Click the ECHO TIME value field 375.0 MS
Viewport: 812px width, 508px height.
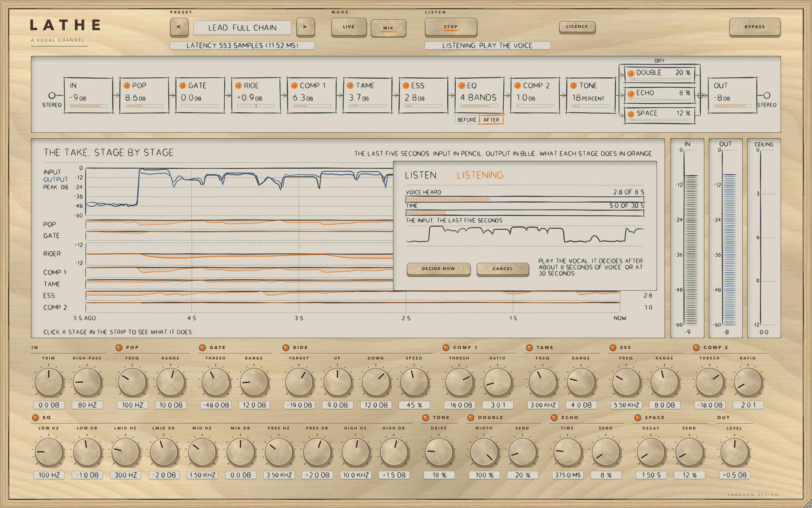click(568, 475)
